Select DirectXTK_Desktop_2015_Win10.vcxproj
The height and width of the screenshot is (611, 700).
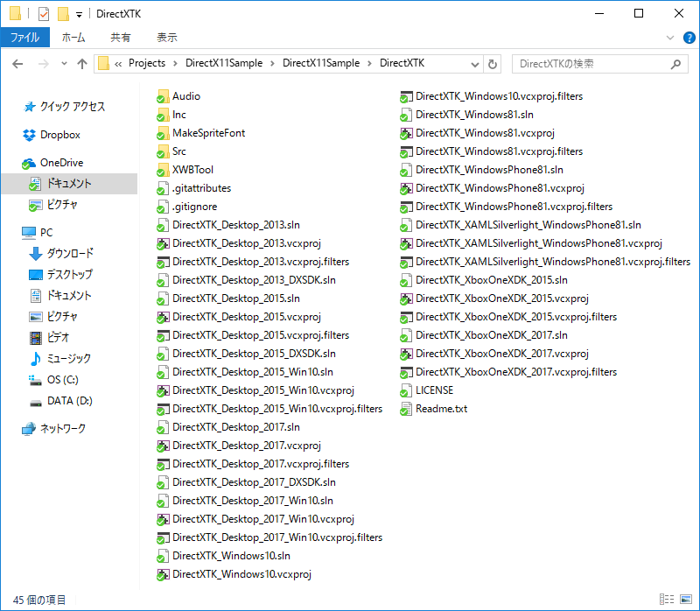(255, 390)
